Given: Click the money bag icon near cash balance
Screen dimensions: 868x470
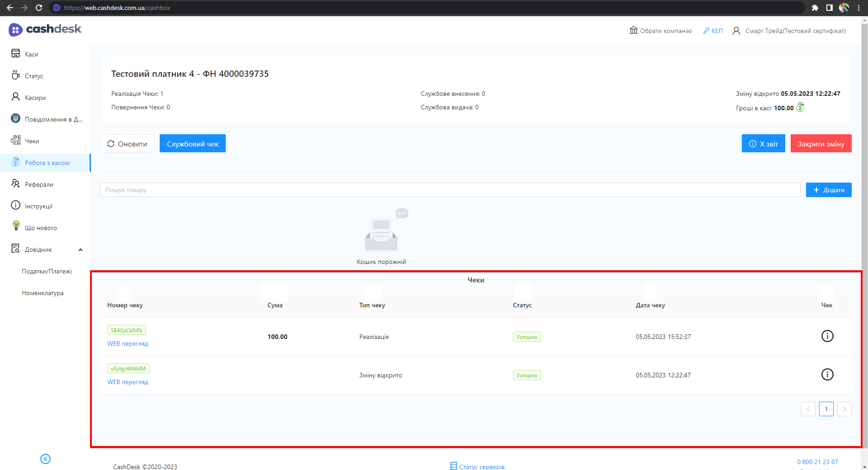Looking at the screenshot, I should [800, 108].
